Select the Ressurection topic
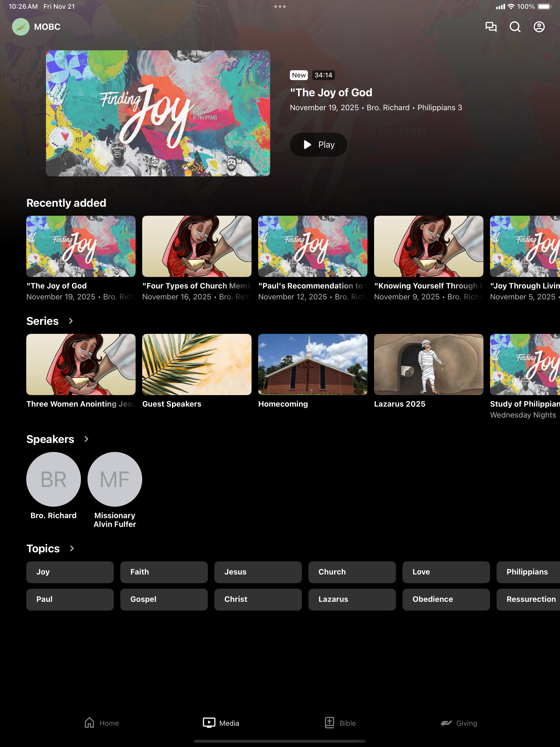 click(x=528, y=599)
